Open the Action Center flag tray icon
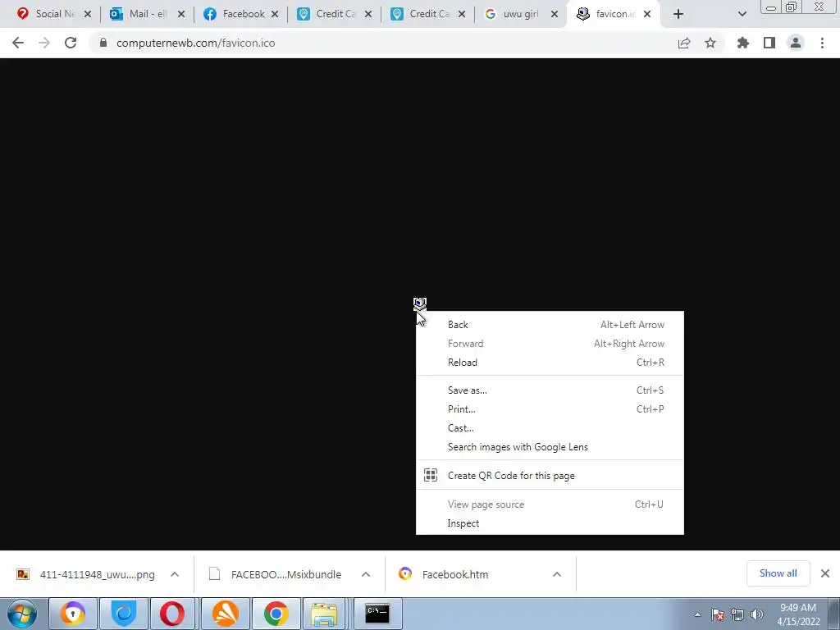This screenshot has height=630, width=840. 718,614
